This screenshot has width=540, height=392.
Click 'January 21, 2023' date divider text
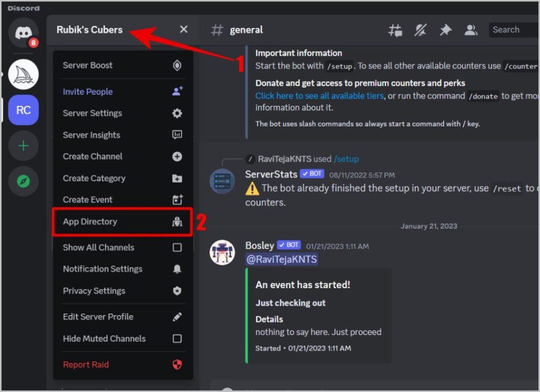pyautogui.click(x=429, y=226)
